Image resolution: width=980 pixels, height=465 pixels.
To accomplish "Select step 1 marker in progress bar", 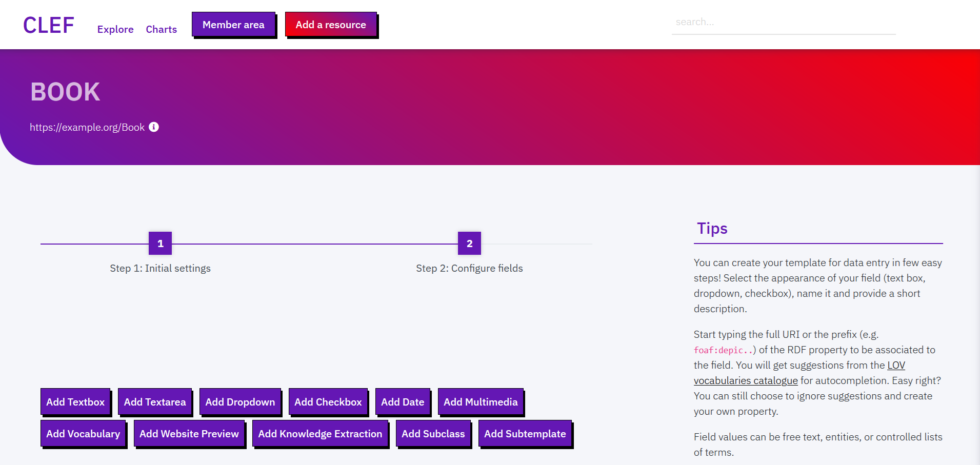I will click(160, 244).
